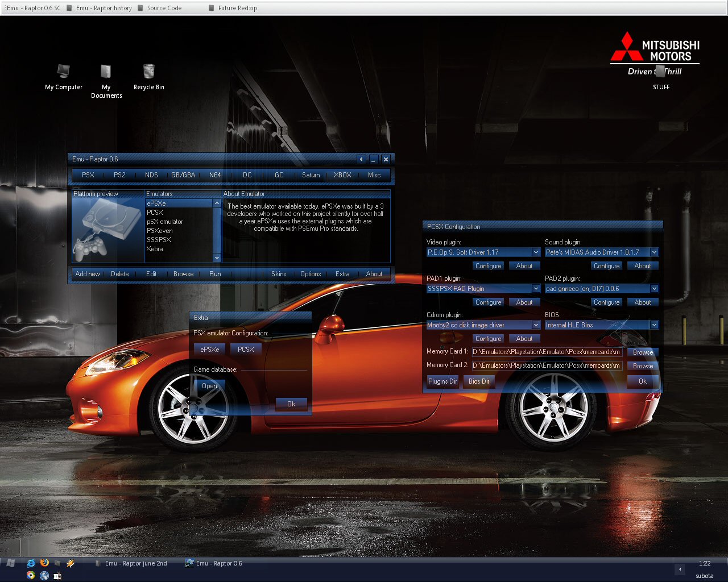The image size is (728, 582).
Task: Configure the Video plugin
Action: coord(489,266)
